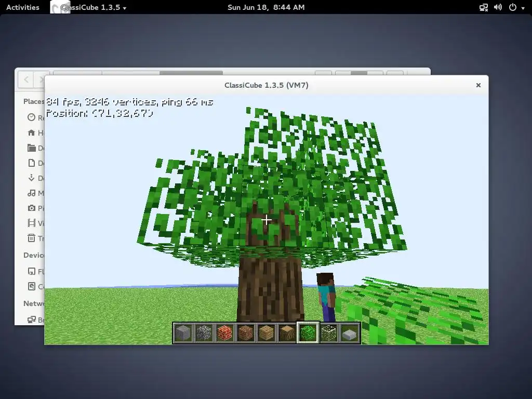Select the log block in hotbar
This screenshot has width=532, height=399.
pyautogui.click(x=287, y=333)
